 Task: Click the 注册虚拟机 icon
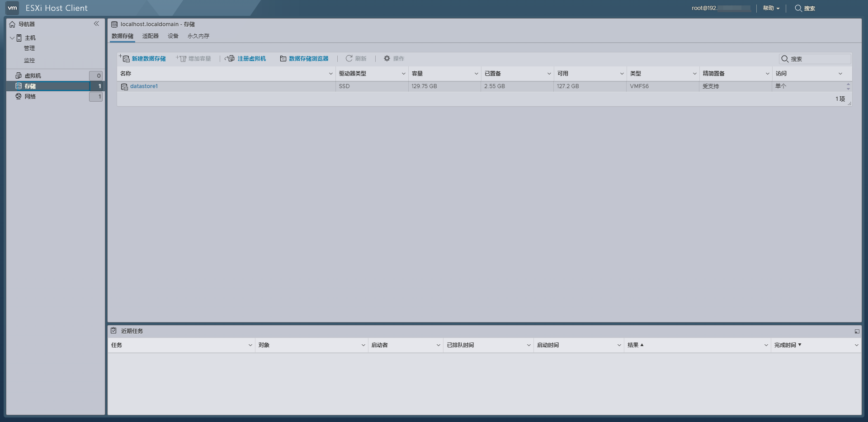(x=230, y=58)
